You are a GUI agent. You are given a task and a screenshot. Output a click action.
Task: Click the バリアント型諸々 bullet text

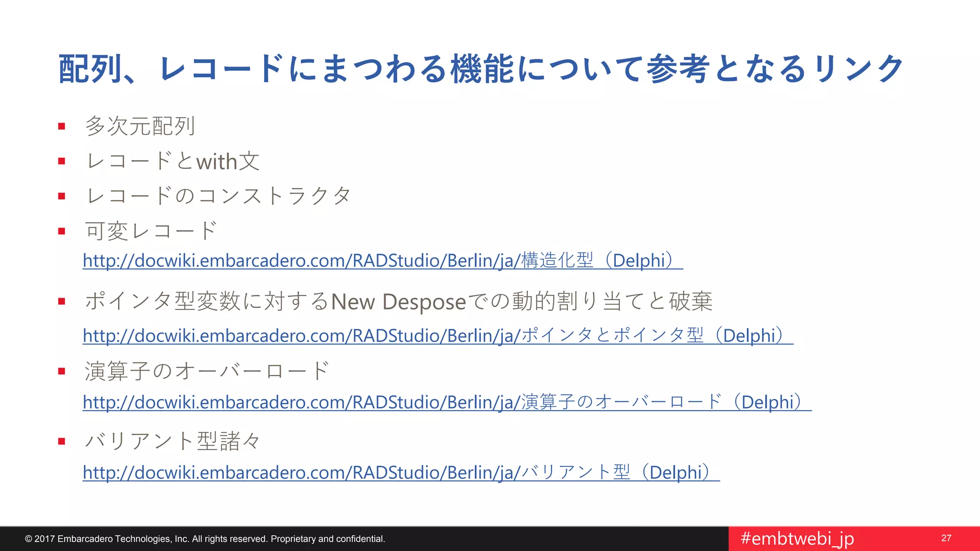click(172, 441)
